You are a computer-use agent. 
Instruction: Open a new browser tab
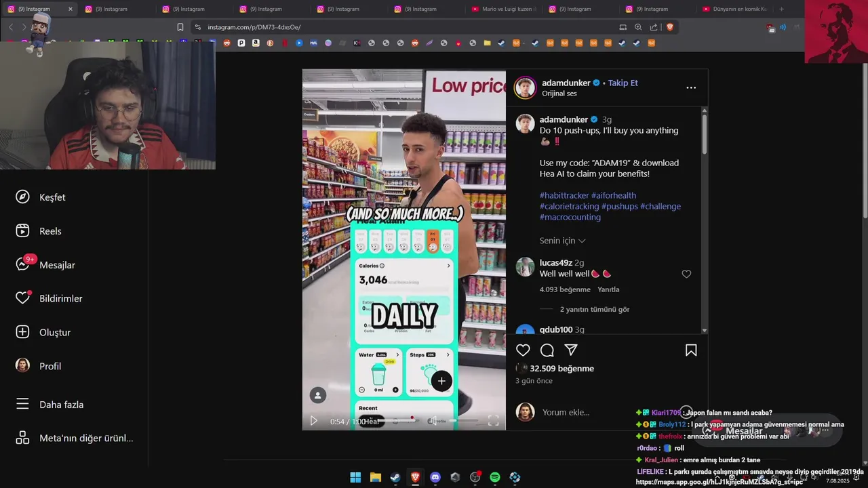[x=781, y=9]
